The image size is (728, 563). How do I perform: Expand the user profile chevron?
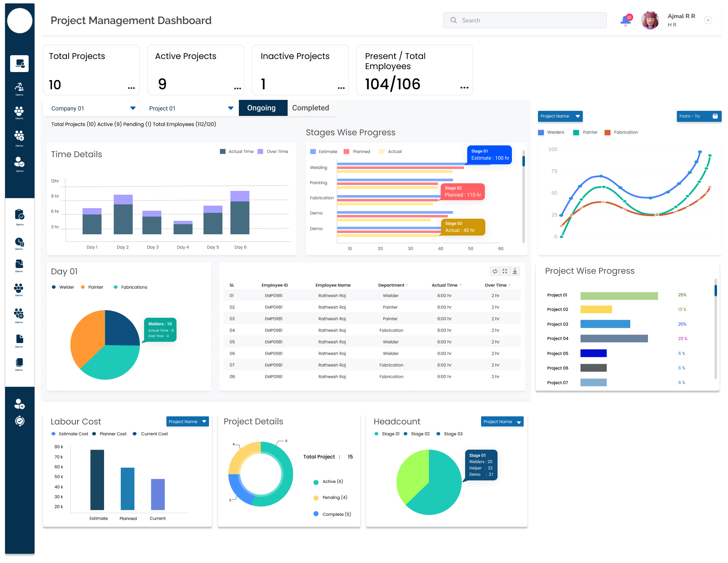click(x=708, y=20)
